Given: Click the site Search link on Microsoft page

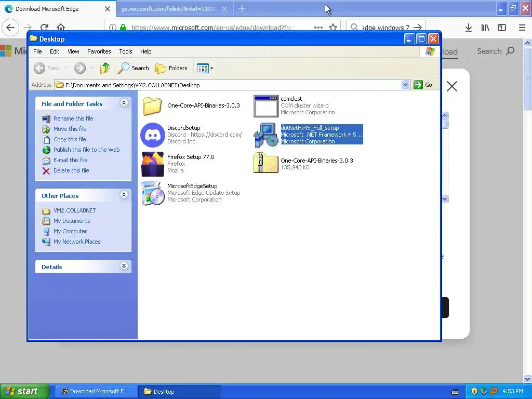Looking at the screenshot, I should point(496,51).
